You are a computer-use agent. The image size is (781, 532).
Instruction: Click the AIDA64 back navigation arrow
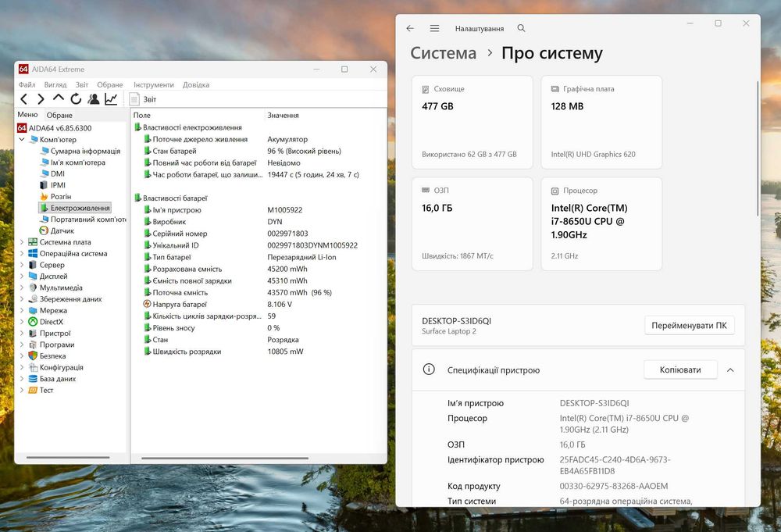tap(24, 99)
